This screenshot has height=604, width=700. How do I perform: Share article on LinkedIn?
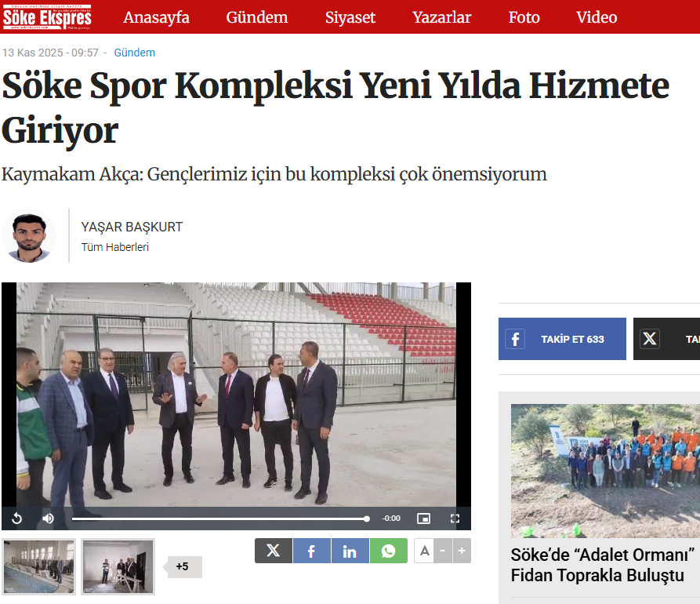coord(350,551)
